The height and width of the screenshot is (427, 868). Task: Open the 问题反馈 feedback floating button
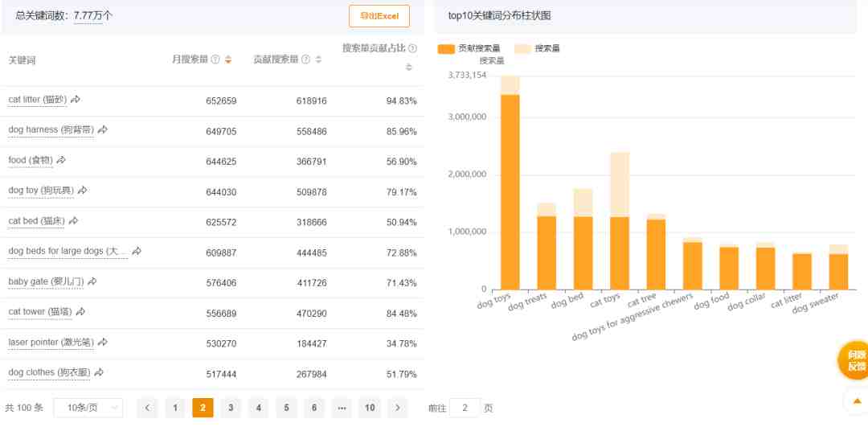[x=855, y=360]
